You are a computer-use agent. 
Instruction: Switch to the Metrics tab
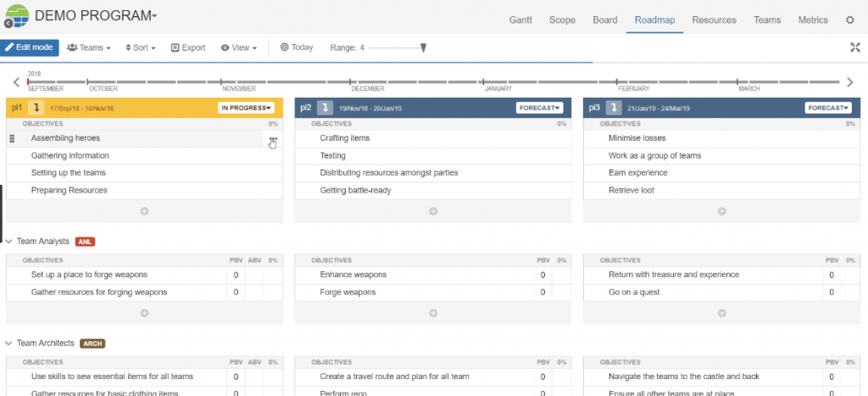(x=813, y=20)
